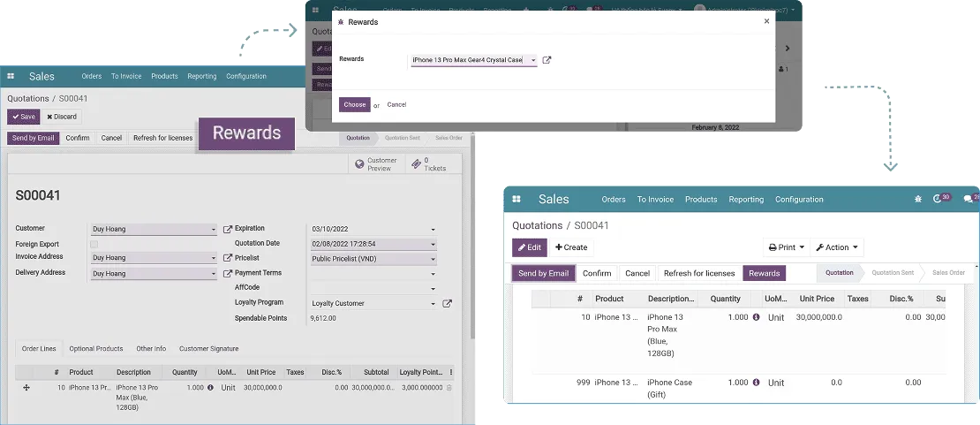The height and width of the screenshot is (425, 980).
Task: Open external link beside Customer field
Action: 228,229
